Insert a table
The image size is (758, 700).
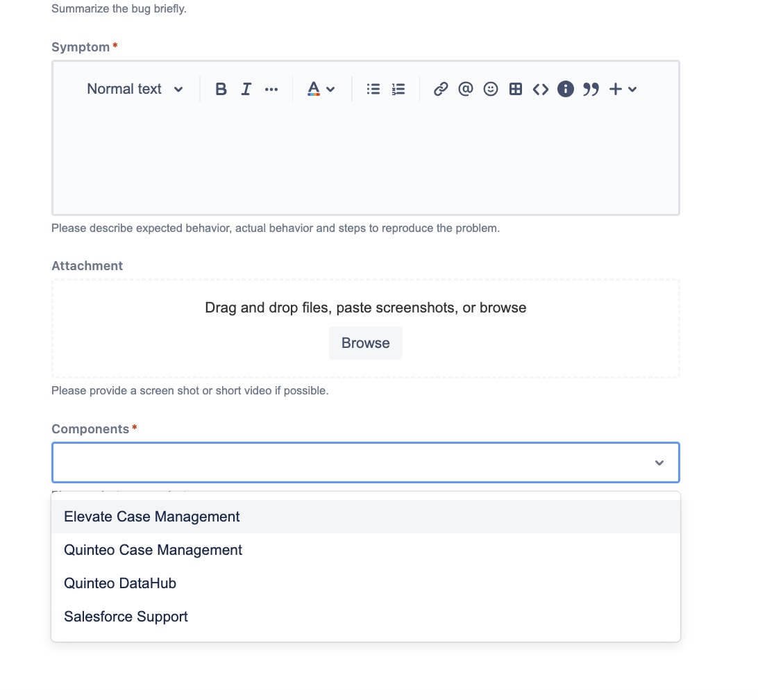[x=516, y=89]
